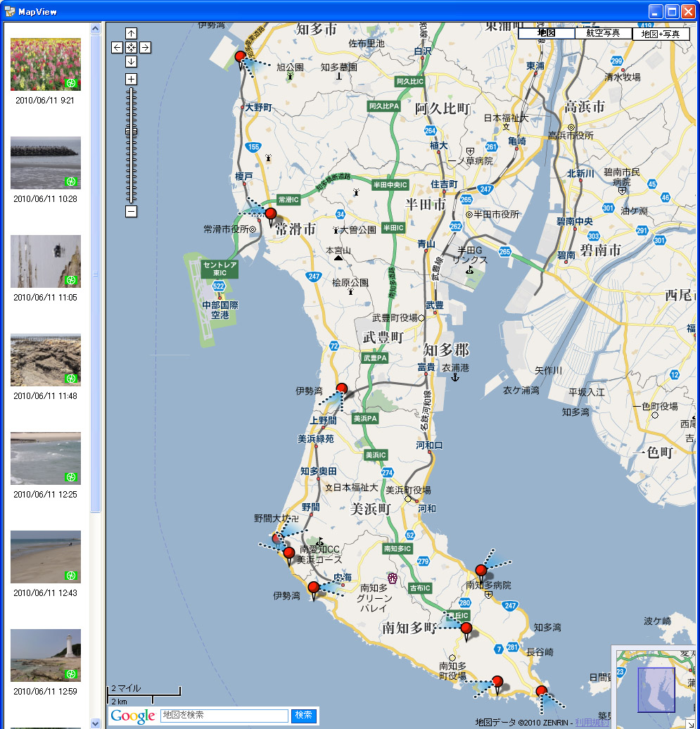The height and width of the screenshot is (729, 700).
Task: Pan the map south using the down arrow
Action: [130, 61]
